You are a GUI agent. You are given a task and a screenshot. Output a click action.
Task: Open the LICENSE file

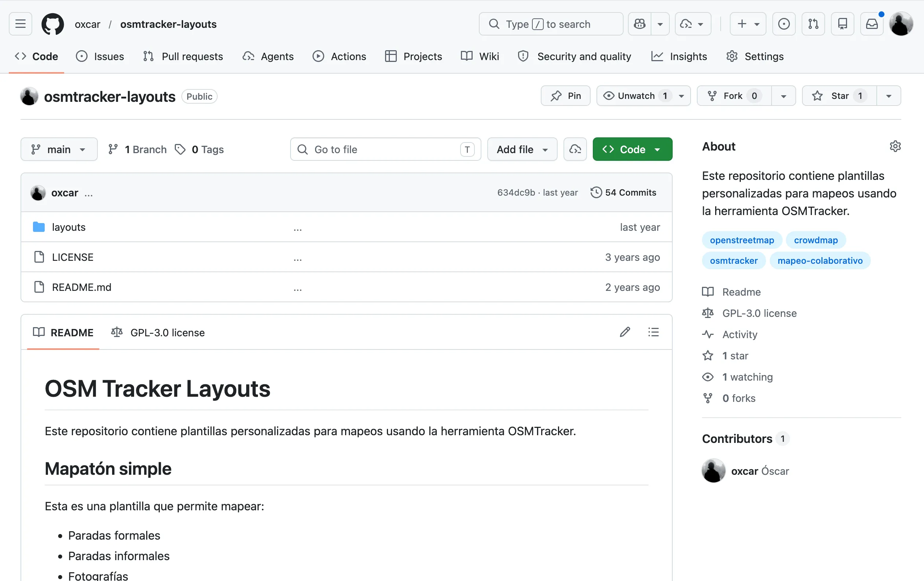click(73, 257)
